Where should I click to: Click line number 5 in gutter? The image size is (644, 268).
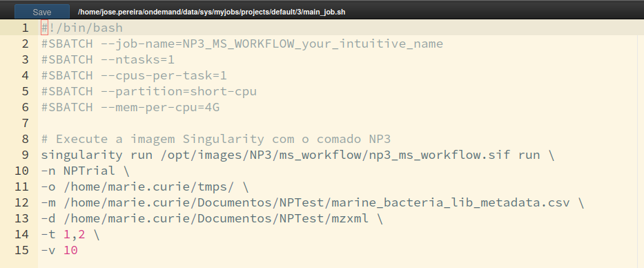click(26, 91)
